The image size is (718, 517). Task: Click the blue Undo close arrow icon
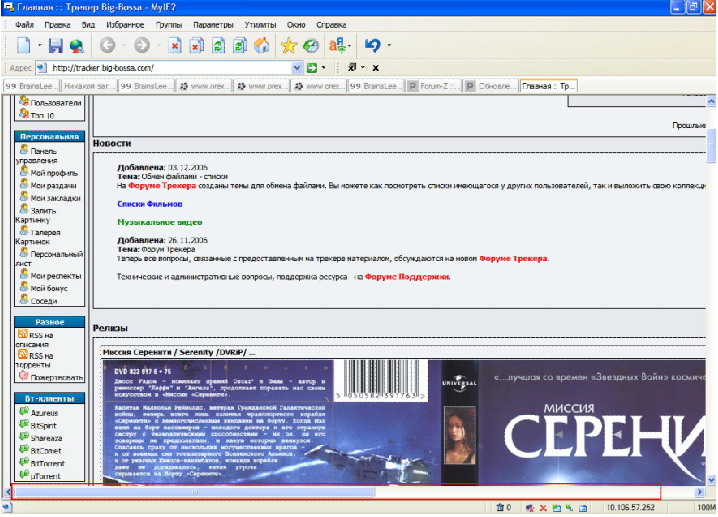pos(372,45)
